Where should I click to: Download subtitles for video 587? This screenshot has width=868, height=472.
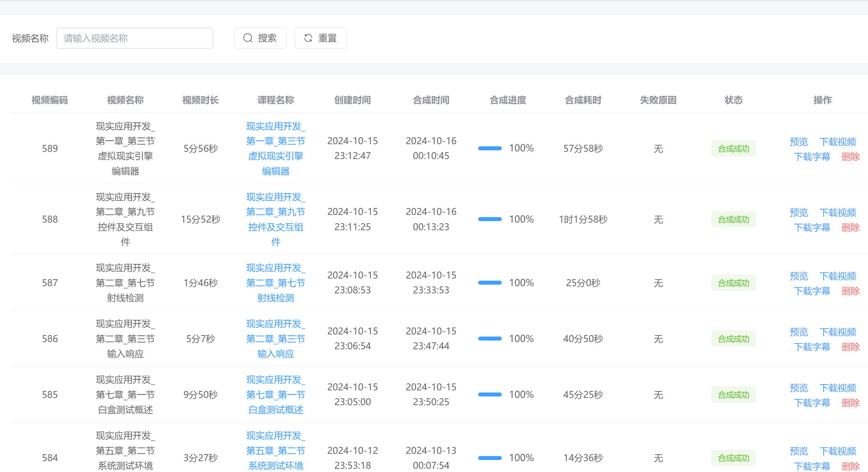pos(812,291)
